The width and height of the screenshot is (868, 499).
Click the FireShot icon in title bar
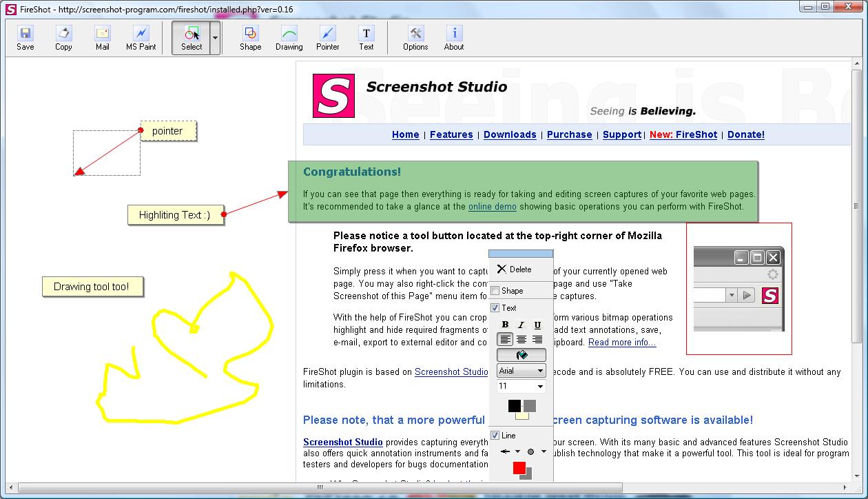tap(11, 9)
